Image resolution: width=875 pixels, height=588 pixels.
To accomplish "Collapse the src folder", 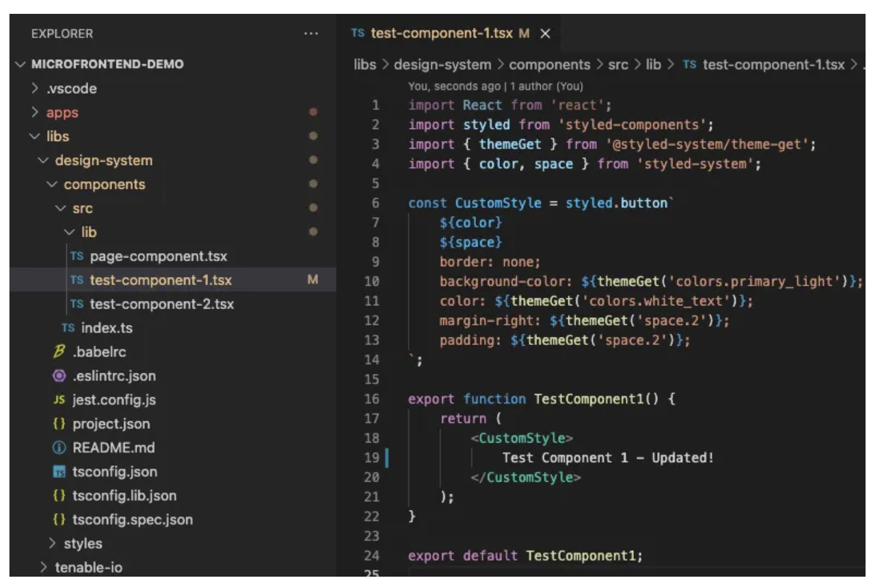I will coord(61,208).
